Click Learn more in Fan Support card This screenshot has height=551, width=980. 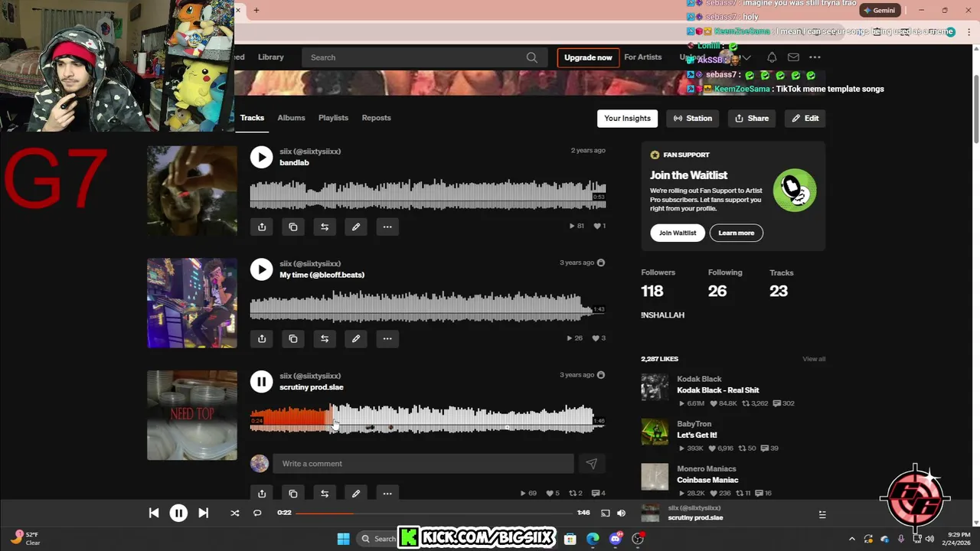click(x=737, y=233)
